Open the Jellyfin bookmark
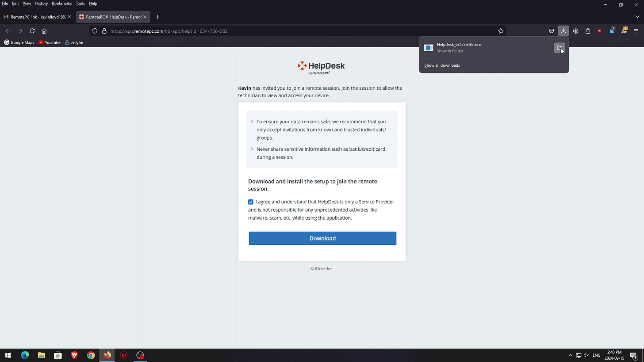Image resolution: width=644 pixels, height=362 pixels. click(74, 42)
